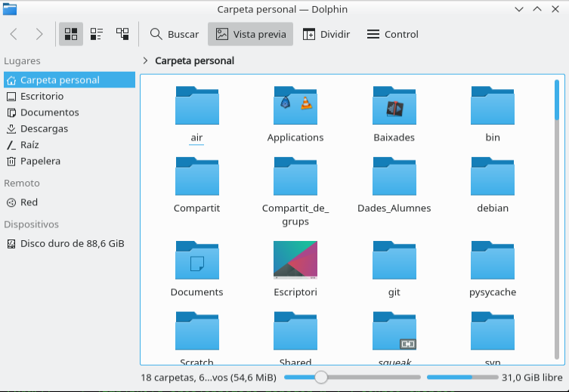Click the status text 18 carpetas
This screenshot has width=569, height=392.
pos(209,378)
